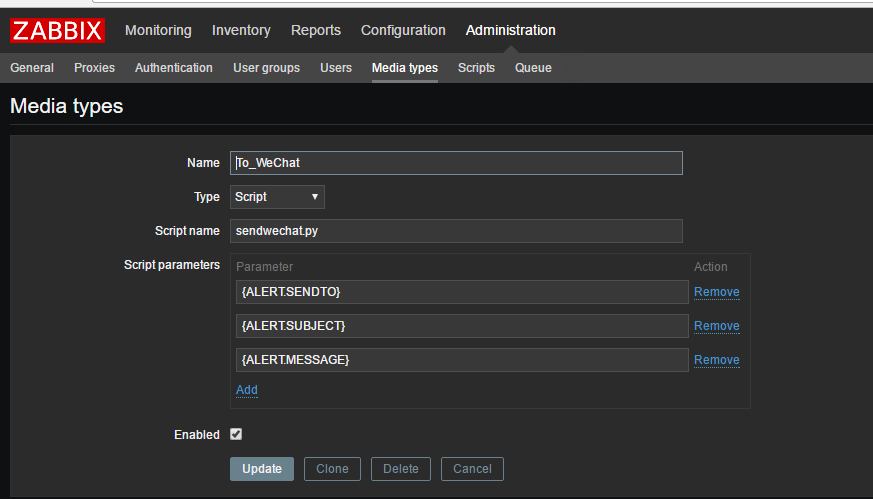
Task: Click the Update button
Action: tap(262, 469)
